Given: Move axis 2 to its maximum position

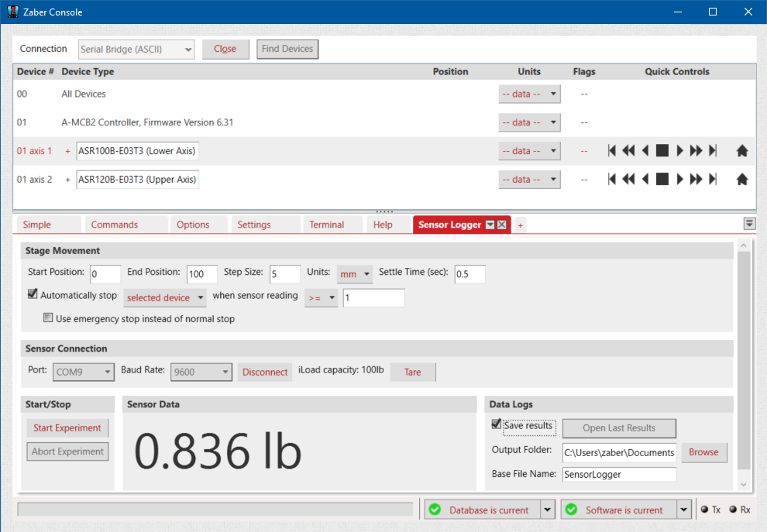Looking at the screenshot, I should coord(714,180).
